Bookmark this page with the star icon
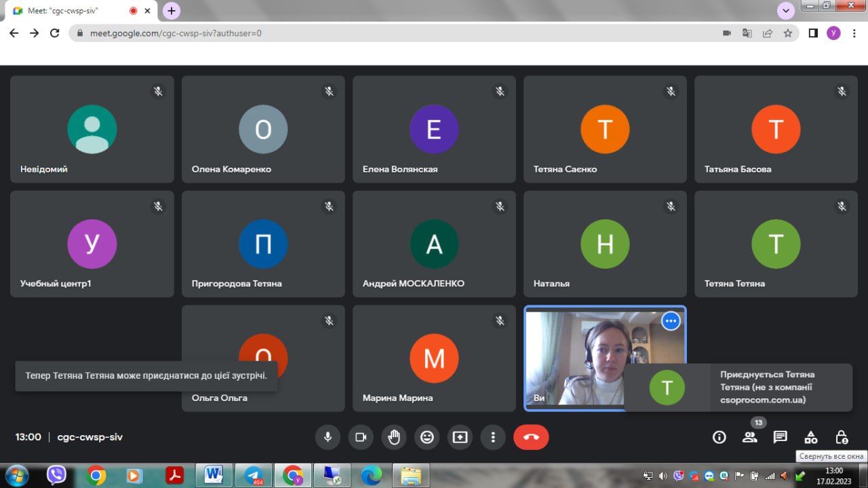 pyautogui.click(x=788, y=33)
